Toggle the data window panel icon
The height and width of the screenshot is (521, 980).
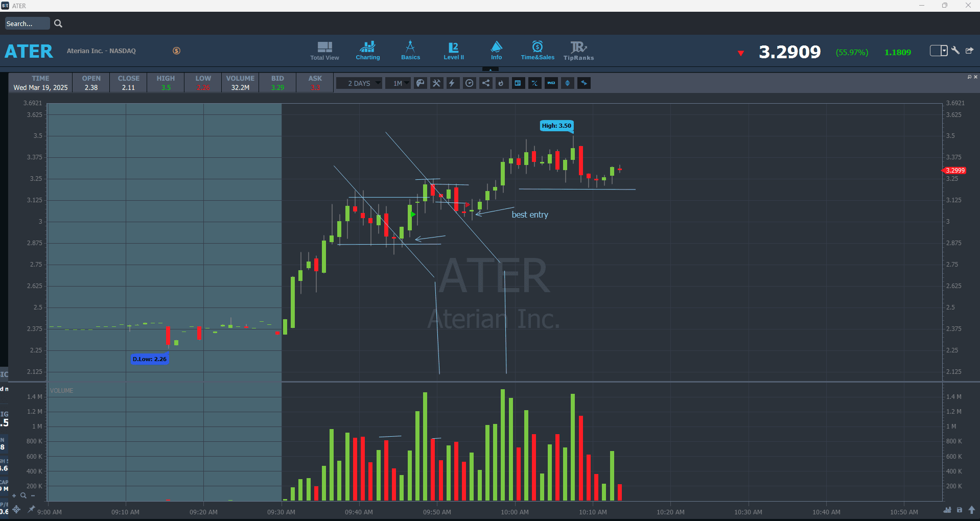point(518,83)
